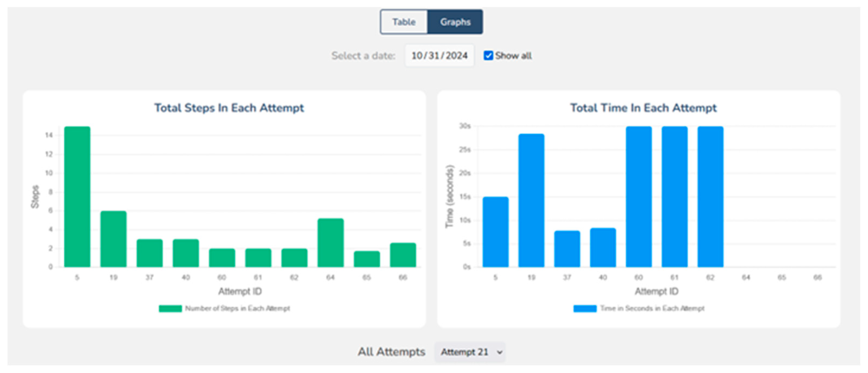This screenshot has width=868, height=373.
Task: Click the Total Time In Each Attempt title
Action: click(643, 108)
